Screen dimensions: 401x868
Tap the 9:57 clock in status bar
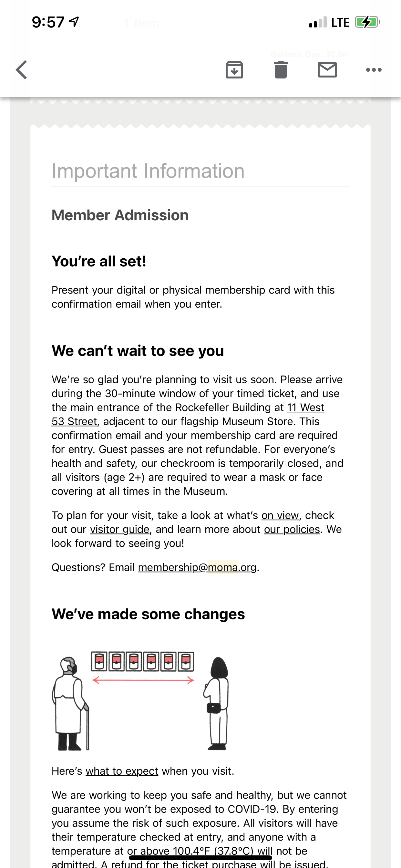click(48, 22)
